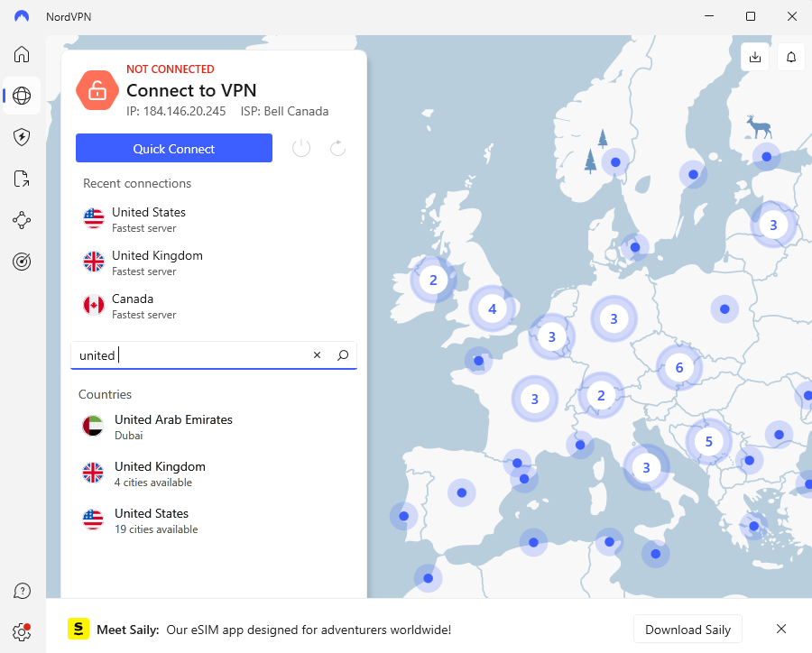Click the Ireland map cluster marked 2
Image resolution: width=812 pixels, height=653 pixels.
pos(433,280)
